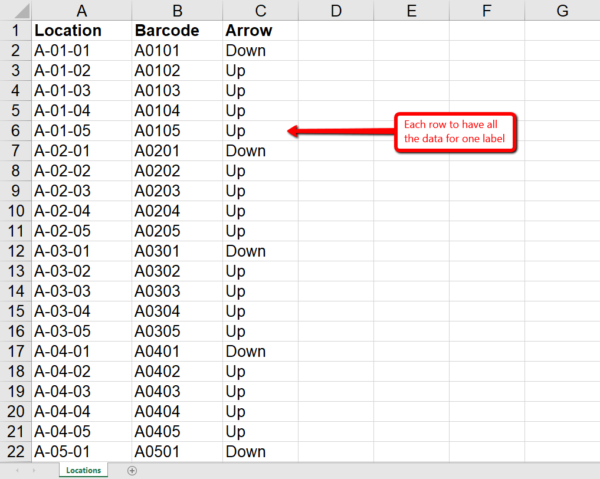Select column C header
Image resolution: width=600 pixels, height=479 pixels.
click(260, 10)
